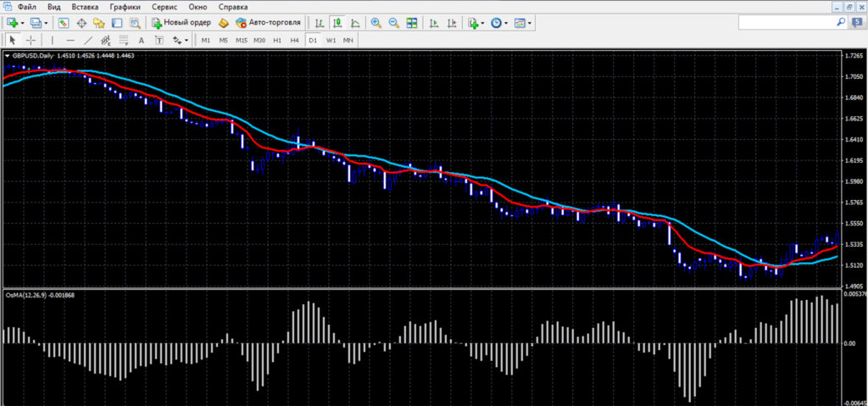The width and height of the screenshot is (868, 406).
Task: Switch to M30 timeframe
Action: point(259,41)
